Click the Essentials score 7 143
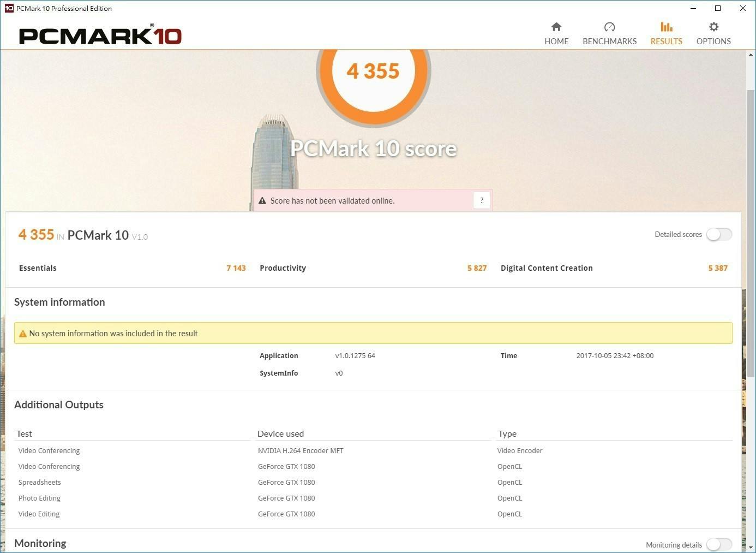The width and height of the screenshot is (756, 553). pos(236,268)
